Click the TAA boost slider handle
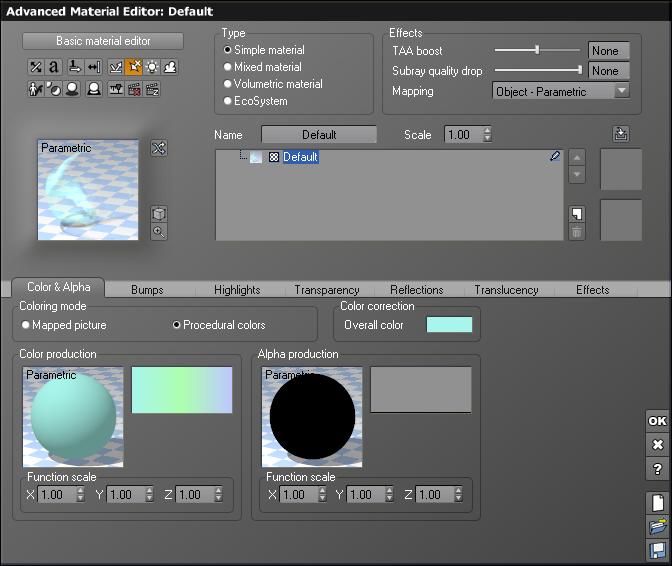Screen dimensions: 672x566 click(x=537, y=50)
